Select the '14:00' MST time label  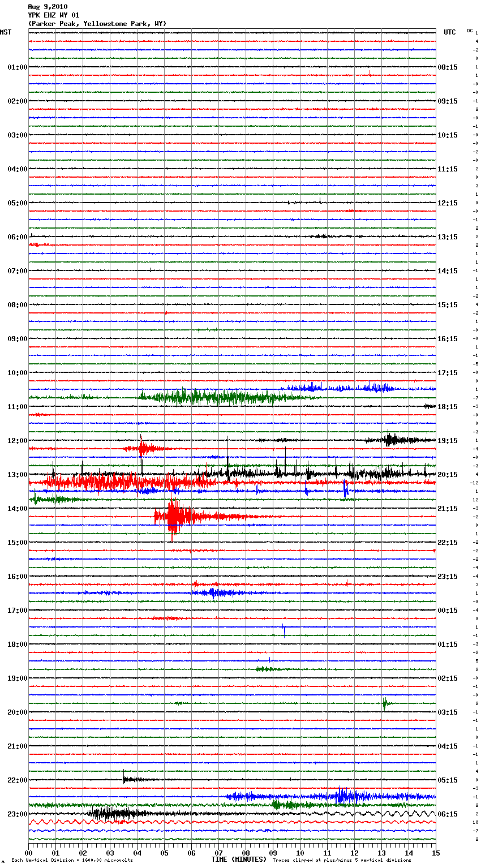tap(18, 509)
